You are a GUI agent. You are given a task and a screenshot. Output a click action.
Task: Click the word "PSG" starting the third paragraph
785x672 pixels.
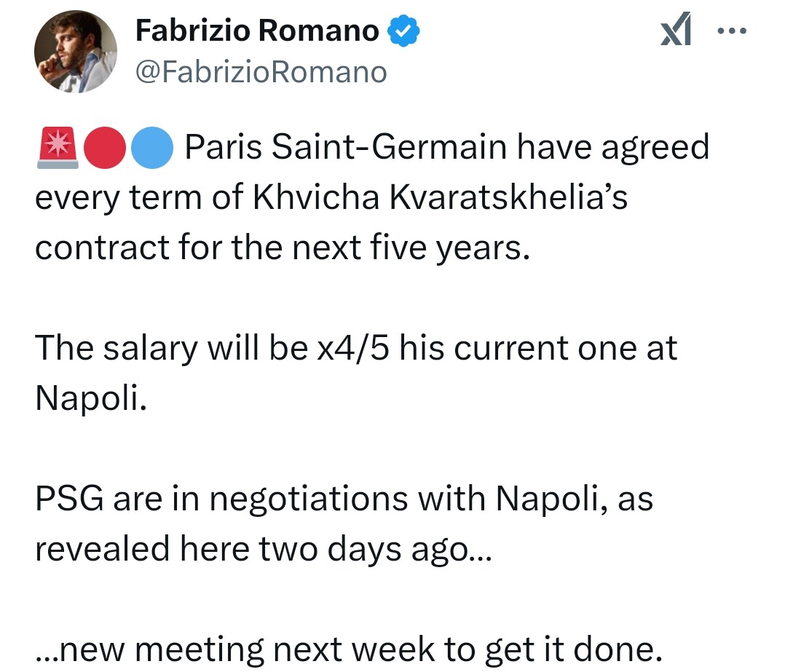click(68, 499)
